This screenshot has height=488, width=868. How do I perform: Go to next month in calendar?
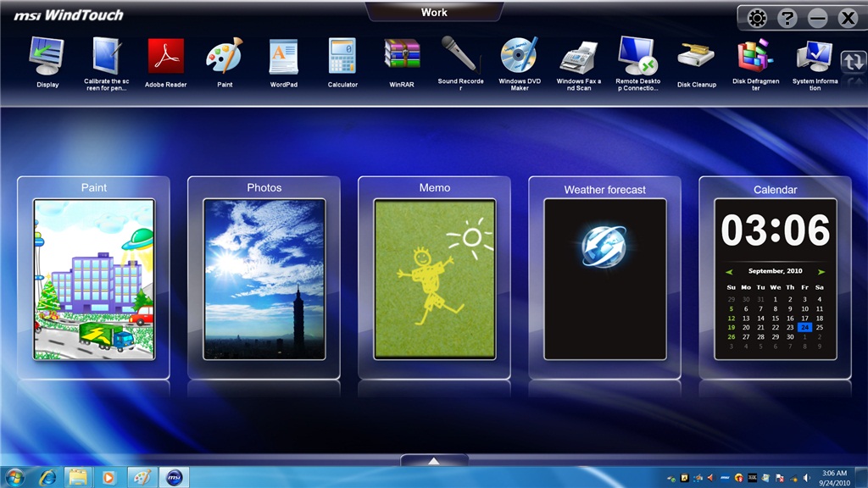821,272
